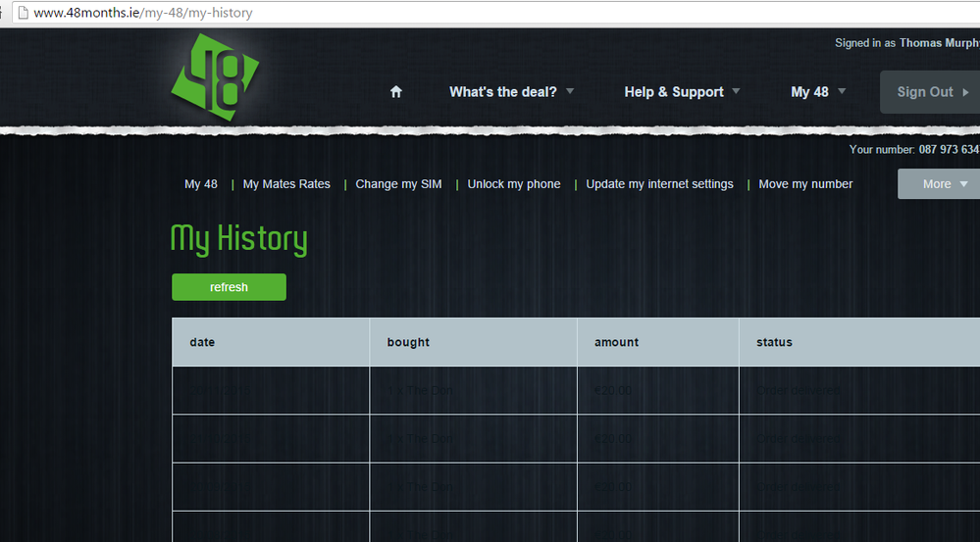
Task: Expand the What's the deal? menu
Action: [x=512, y=92]
